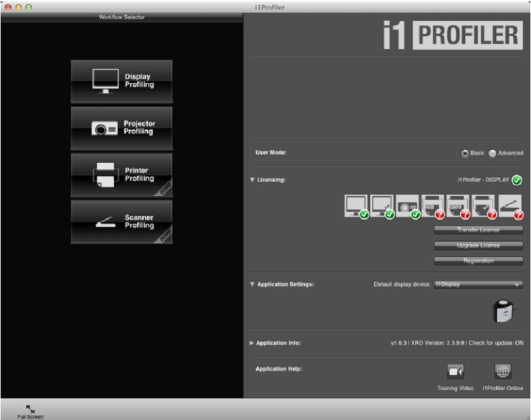Collapse the Licensing section

pos(252,180)
